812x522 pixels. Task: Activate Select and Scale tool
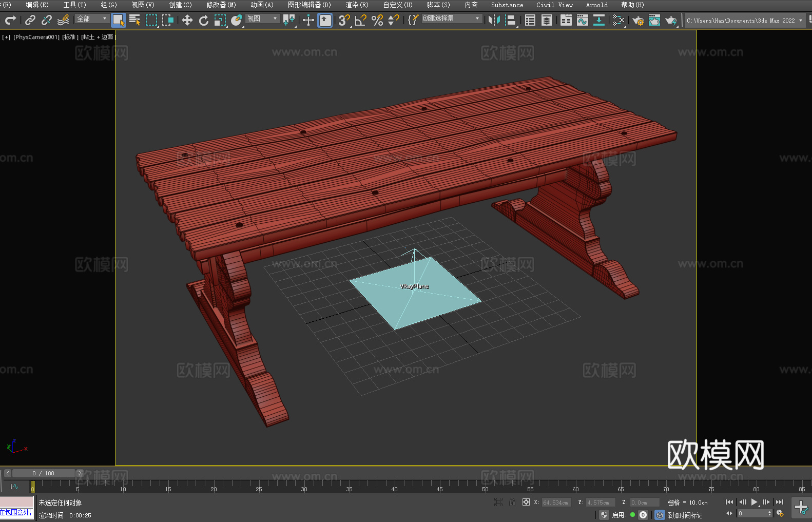[220, 20]
